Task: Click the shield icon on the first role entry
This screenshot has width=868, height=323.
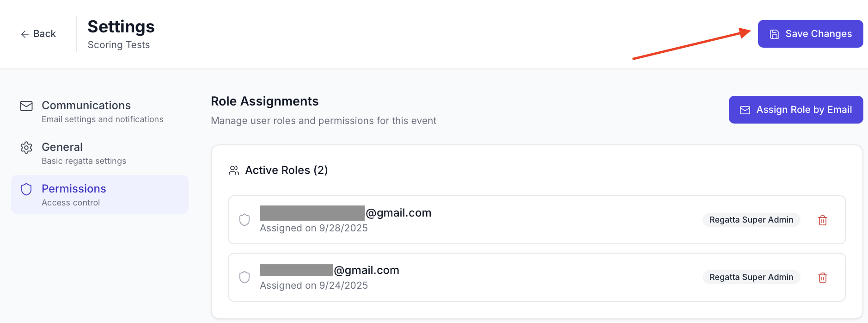Action: [245, 220]
